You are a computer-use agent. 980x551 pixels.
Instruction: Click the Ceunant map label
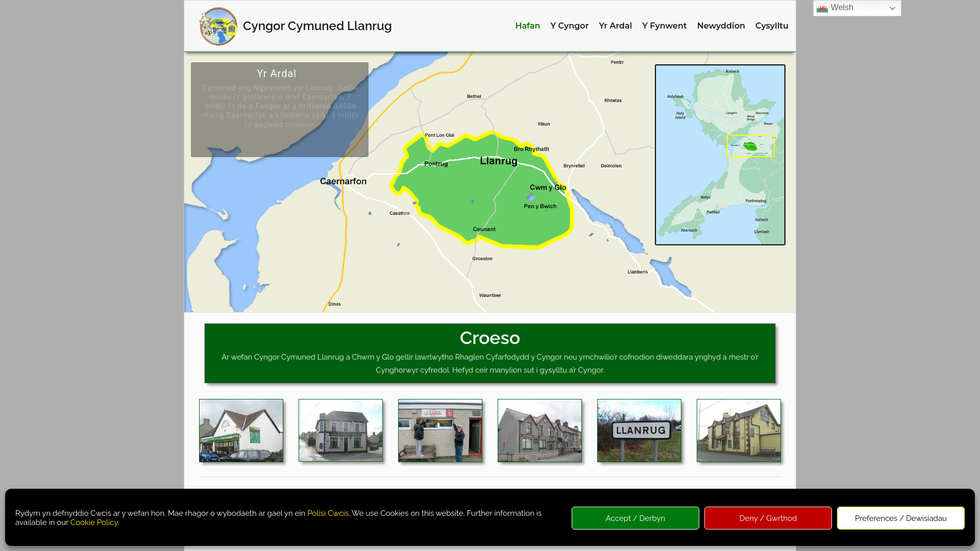[x=484, y=229]
